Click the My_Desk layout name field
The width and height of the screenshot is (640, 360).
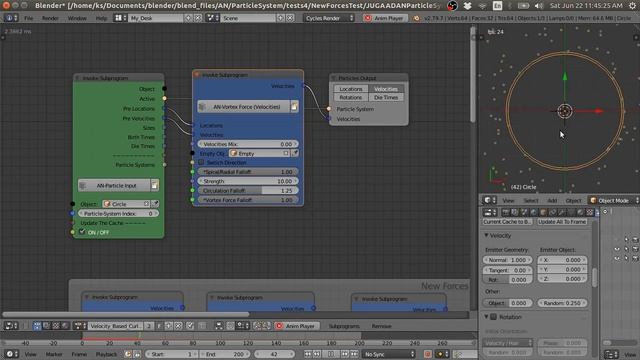(156, 18)
